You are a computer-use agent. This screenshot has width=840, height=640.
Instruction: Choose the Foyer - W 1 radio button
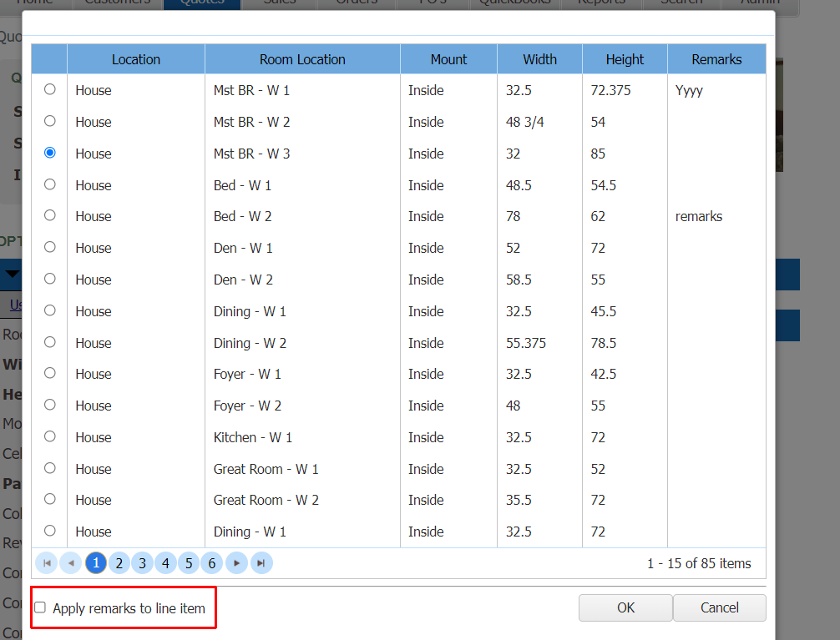[x=50, y=373]
